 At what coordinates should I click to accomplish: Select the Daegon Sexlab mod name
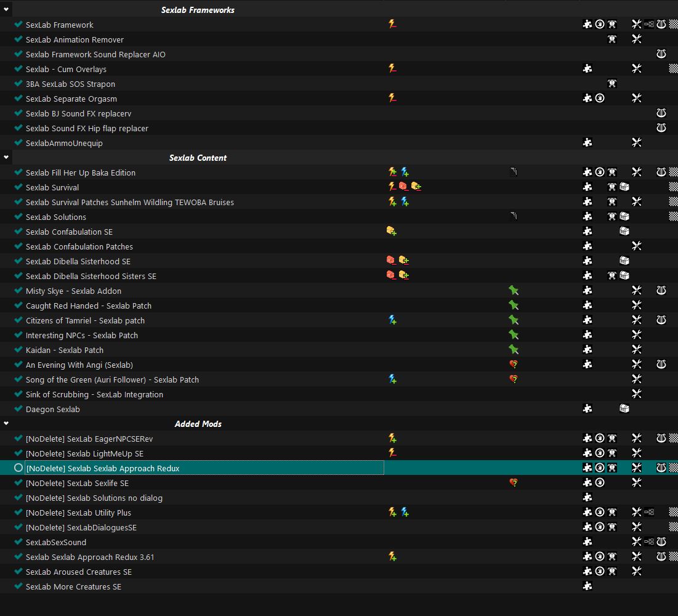[53, 409]
